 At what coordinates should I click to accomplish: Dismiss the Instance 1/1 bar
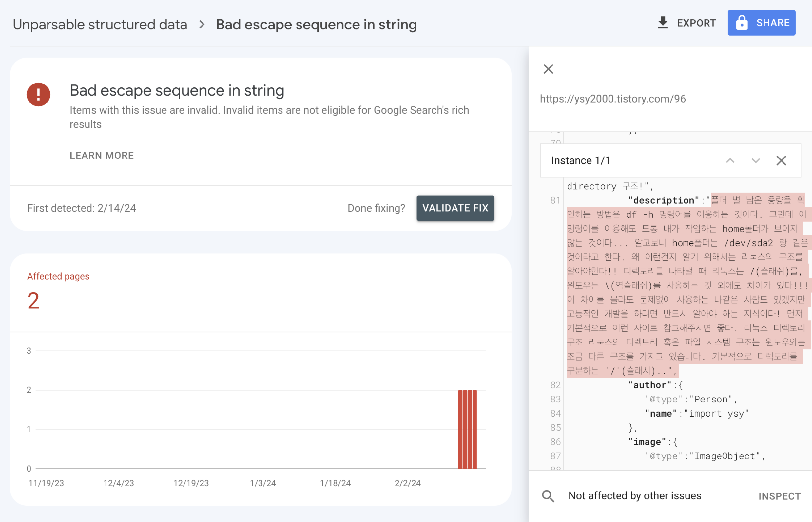(781, 161)
